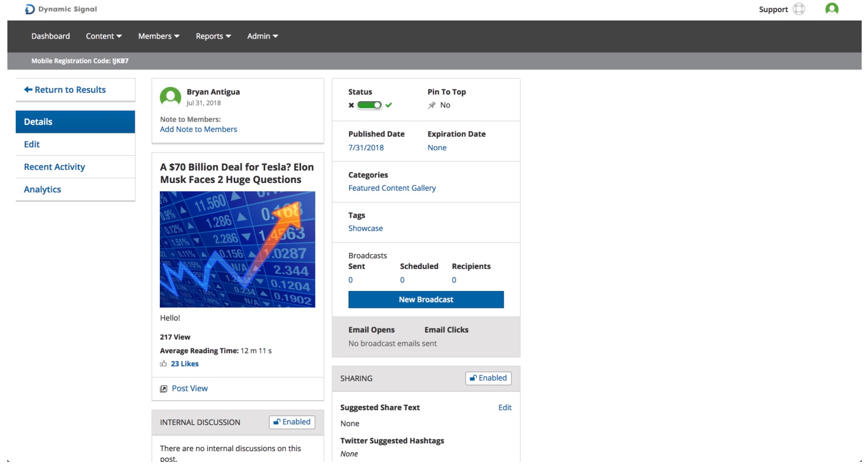Click the green checkmark beside status toggle
The height and width of the screenshot is (475, 868).
pyautogui.click(x=389, y=105)
